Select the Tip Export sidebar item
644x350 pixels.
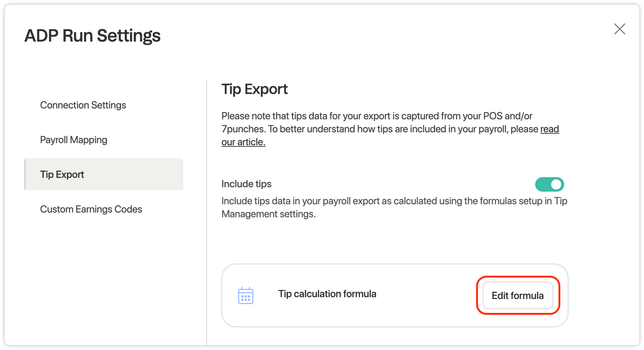(62, 175)
